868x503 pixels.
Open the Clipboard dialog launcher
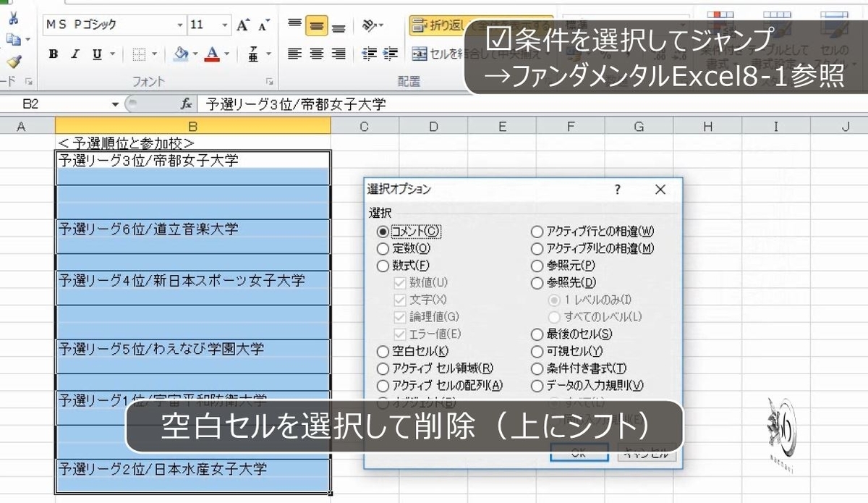point(30,82)
